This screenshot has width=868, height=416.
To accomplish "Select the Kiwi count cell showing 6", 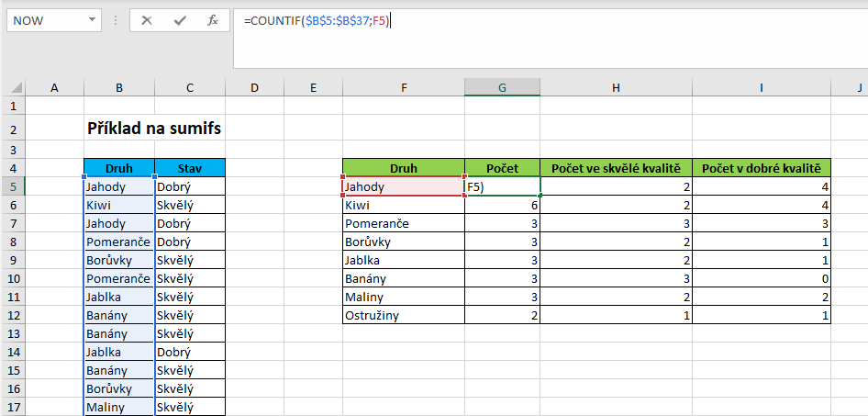I will pos(502,206).
